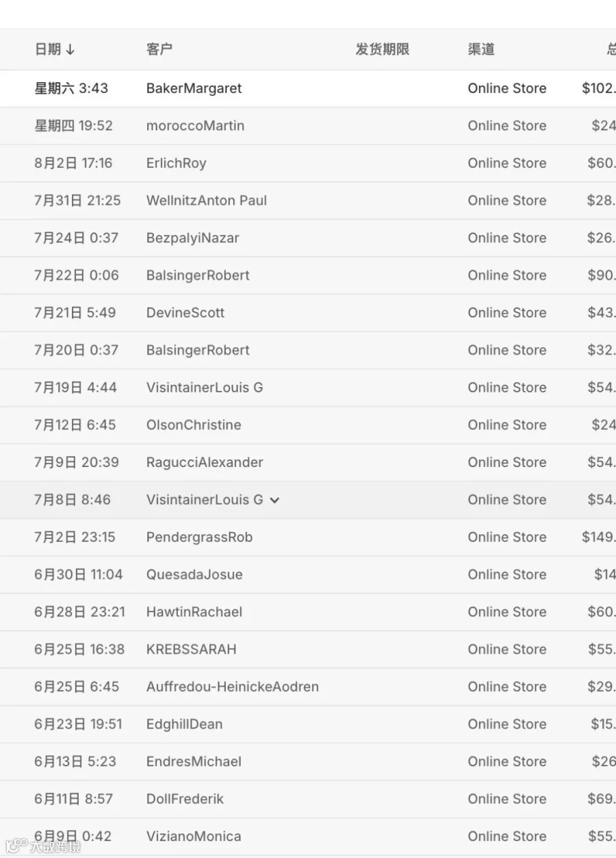Select the 渠道 column header
This screenshot has width=616, height=858.
[x=481, y=49]
